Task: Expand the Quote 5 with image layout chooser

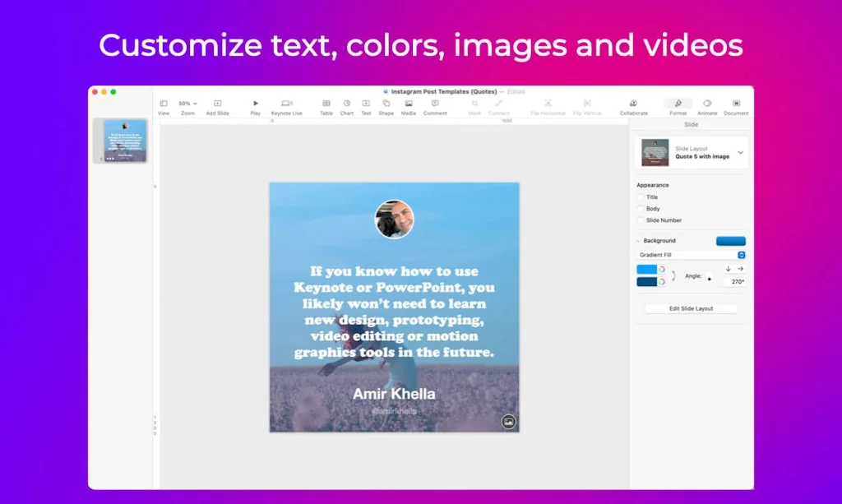Action: coord(739,154)
